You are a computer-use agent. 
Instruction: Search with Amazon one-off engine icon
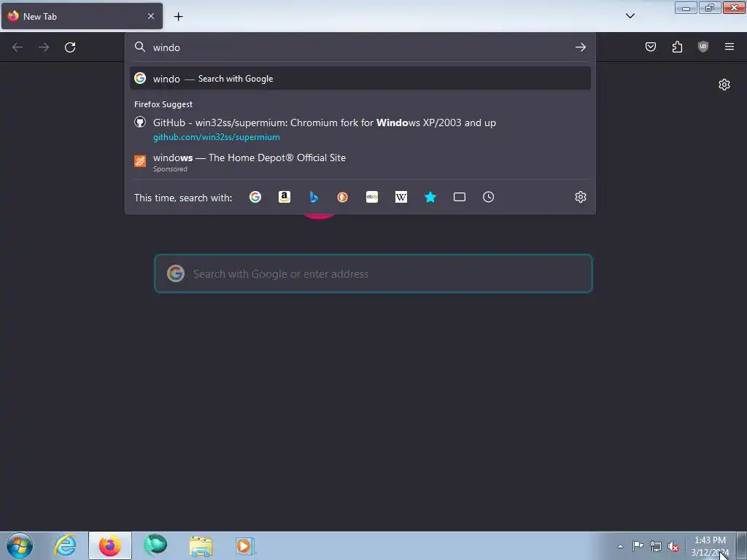285,197
